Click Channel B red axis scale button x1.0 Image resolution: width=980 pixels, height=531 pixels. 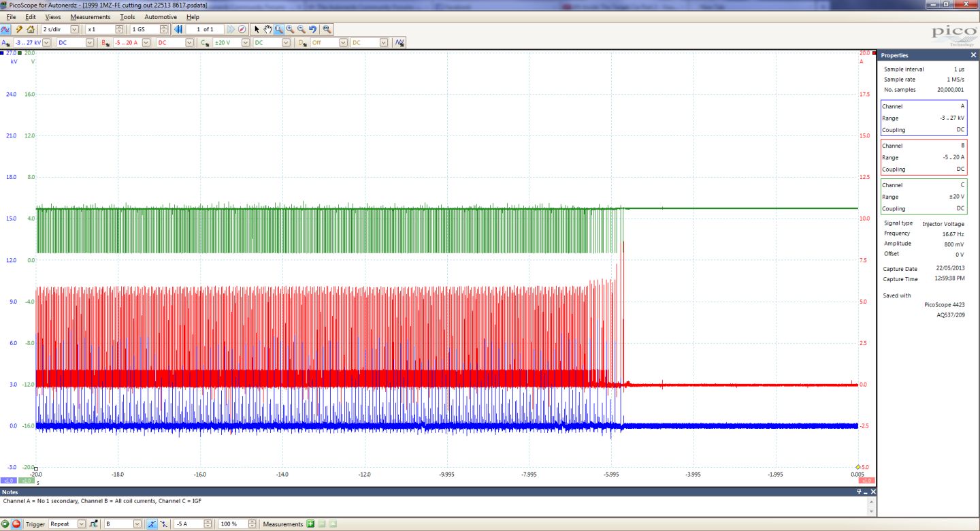[867, 480]
